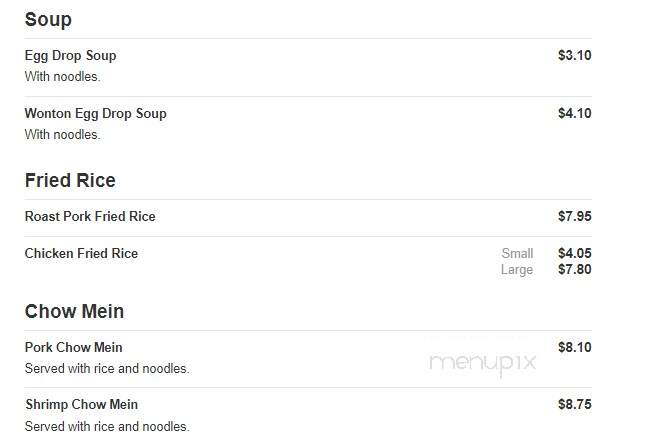This screenshot has height=445, width=662.
Task: Choose the Small size label
Action: 517,253
